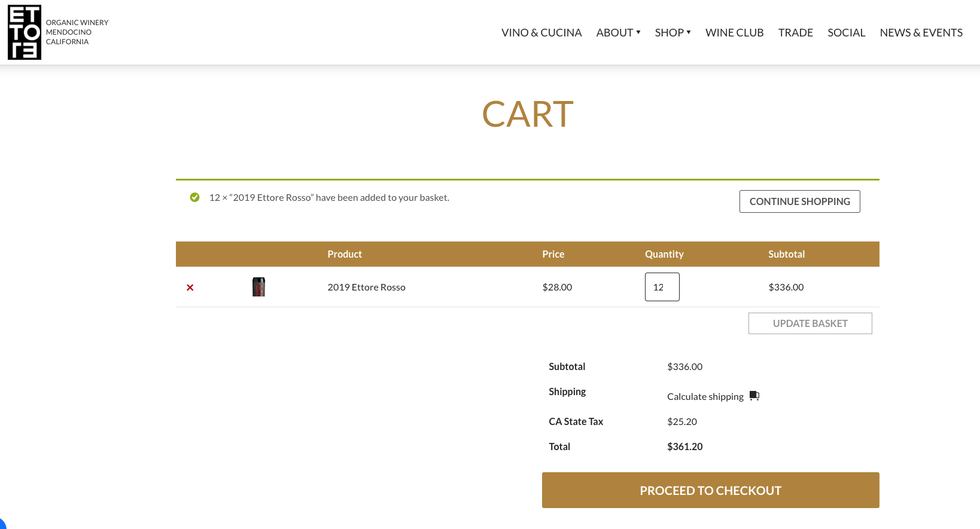This screenshot has height=529, width=980.
Task: Click the quantity field showing 12
Action: click(x=662, y=287)
